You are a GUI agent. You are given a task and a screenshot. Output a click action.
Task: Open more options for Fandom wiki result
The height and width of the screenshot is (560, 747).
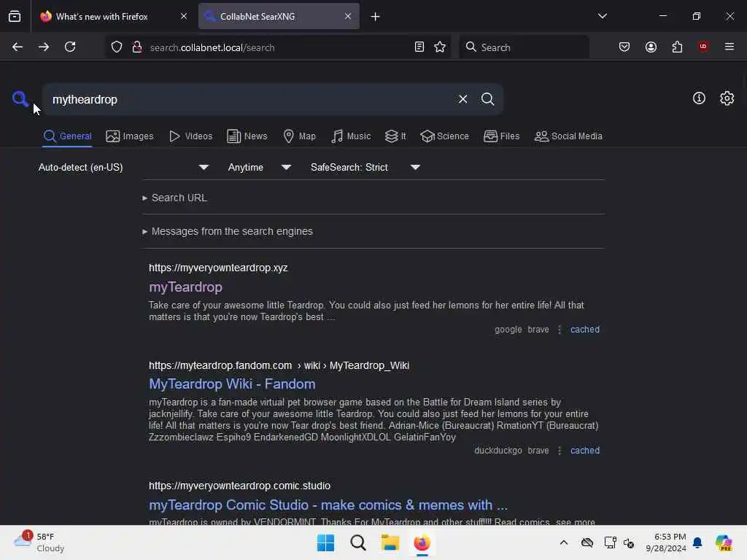[560, 451]
